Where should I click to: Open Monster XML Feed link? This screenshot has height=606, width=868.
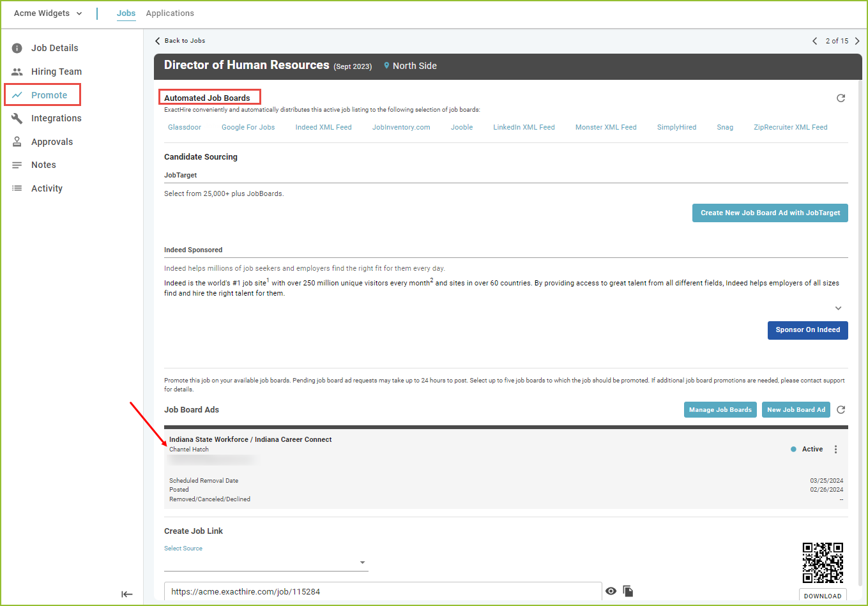(605, 127)
